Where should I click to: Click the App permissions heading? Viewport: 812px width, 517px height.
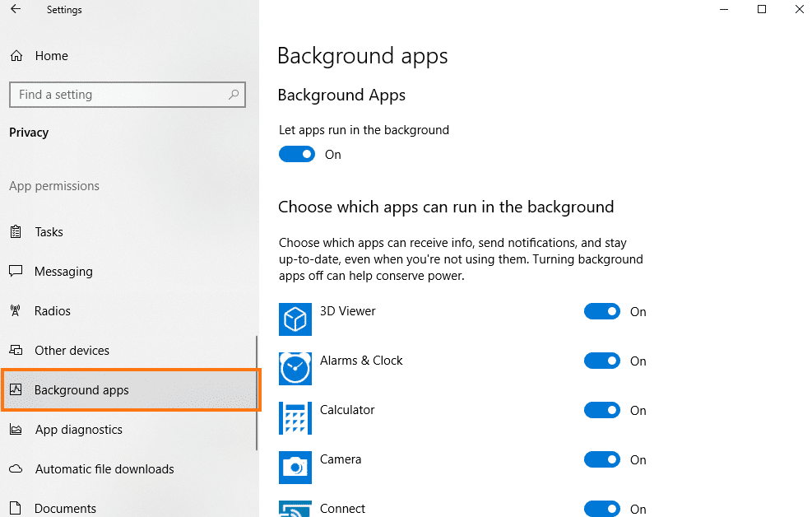tap(53, 186)
